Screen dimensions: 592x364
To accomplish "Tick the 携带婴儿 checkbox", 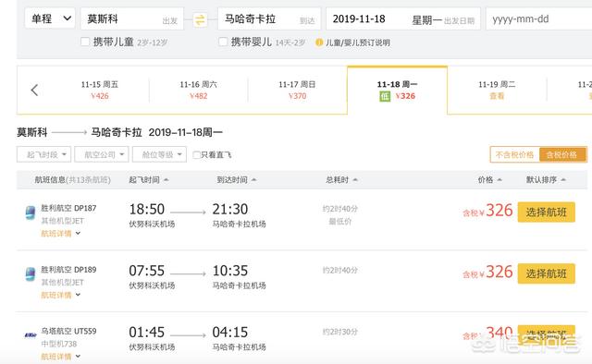I will [223, 42].
